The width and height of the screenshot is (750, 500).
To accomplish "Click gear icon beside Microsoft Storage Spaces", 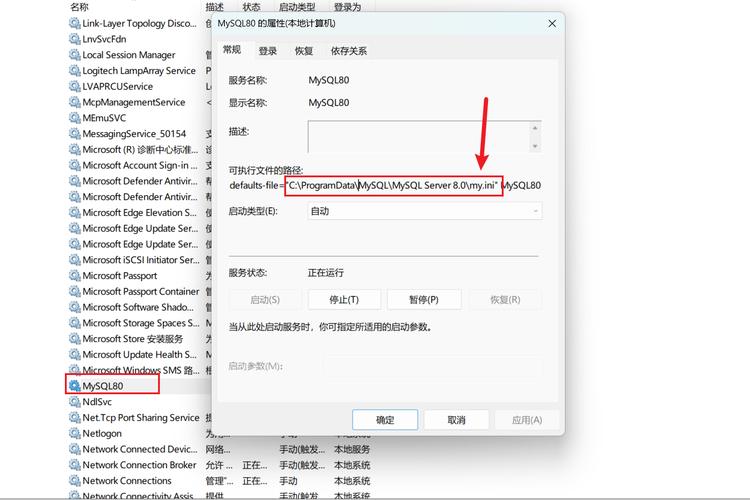I will 75,323.
